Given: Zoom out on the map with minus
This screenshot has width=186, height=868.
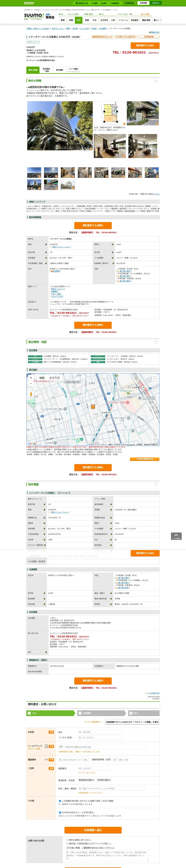Looking at the screenshot, I should pyautogui.click(x=31, y=384).
